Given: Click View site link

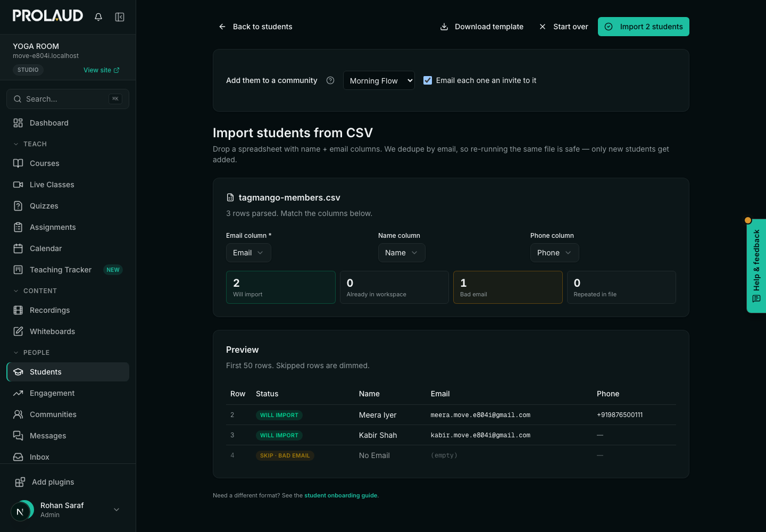Looking at the screenshot, I should point(102,70).
